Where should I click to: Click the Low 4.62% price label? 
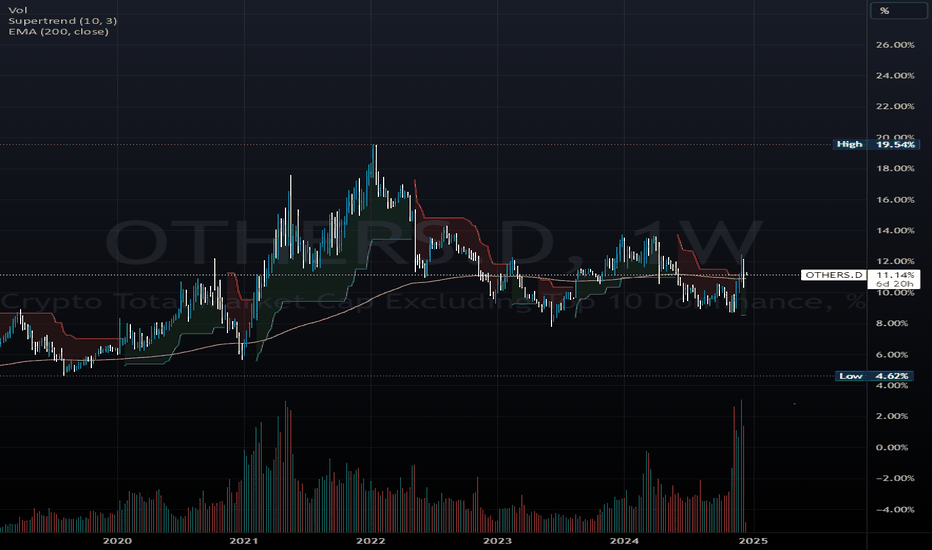click(874, 376)
